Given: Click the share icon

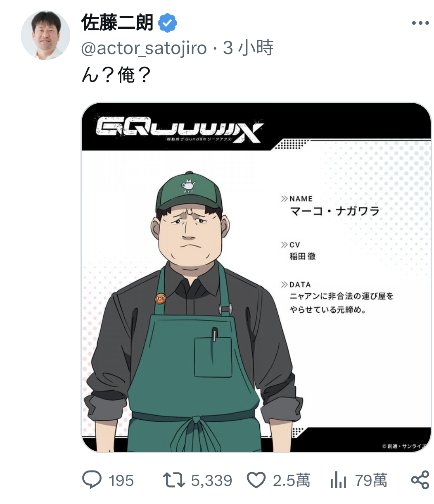Looking at the screenshot, I should point(420,480).
